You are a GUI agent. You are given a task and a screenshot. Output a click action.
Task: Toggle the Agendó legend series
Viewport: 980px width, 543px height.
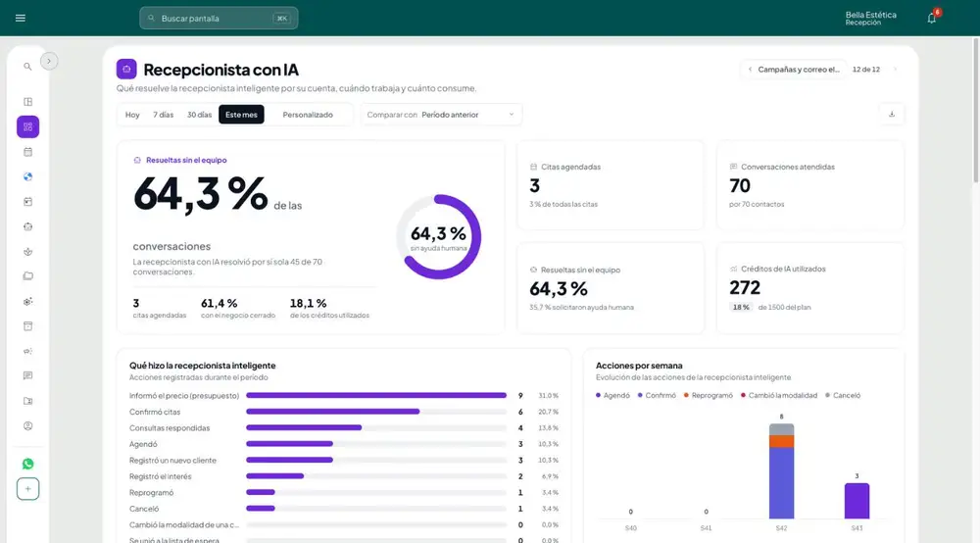(x=612, y=396)
